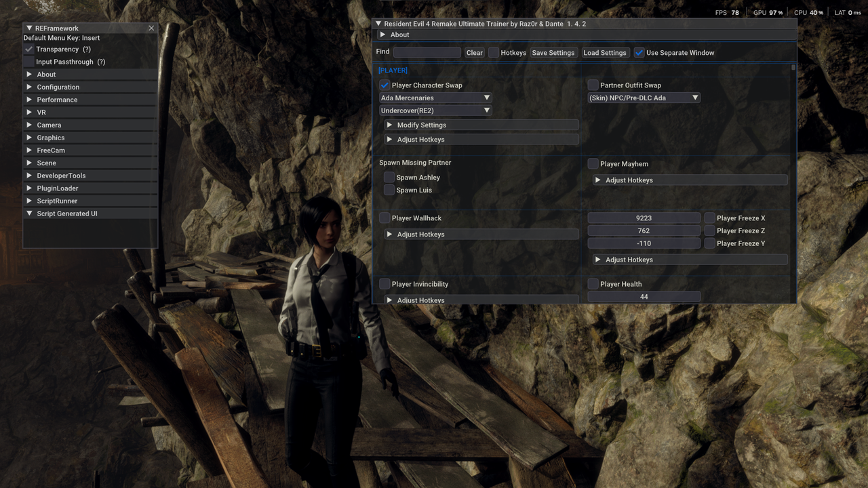Expand the About section in REFramework
This screenshot has height=488, width=868.
point(90,75)
